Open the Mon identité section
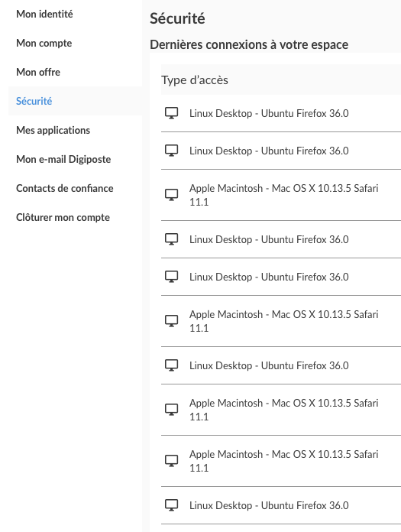 tap(44, 14)
